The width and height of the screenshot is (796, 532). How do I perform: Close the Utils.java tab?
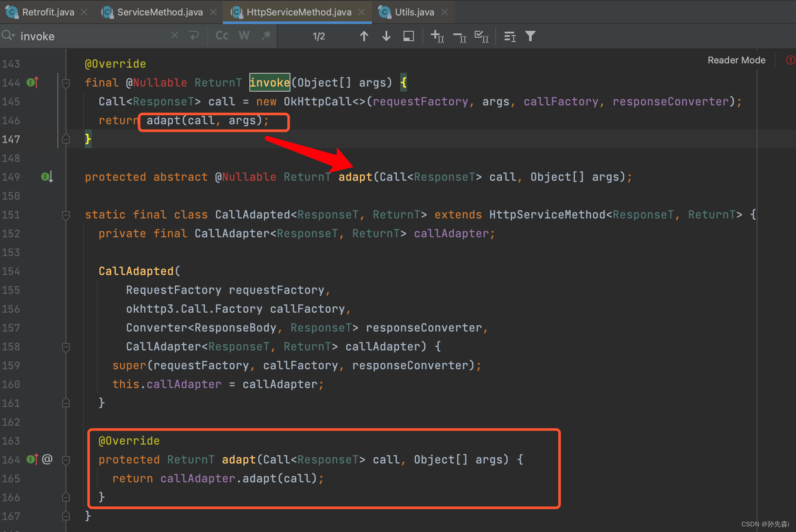click(x=445, y=12)
